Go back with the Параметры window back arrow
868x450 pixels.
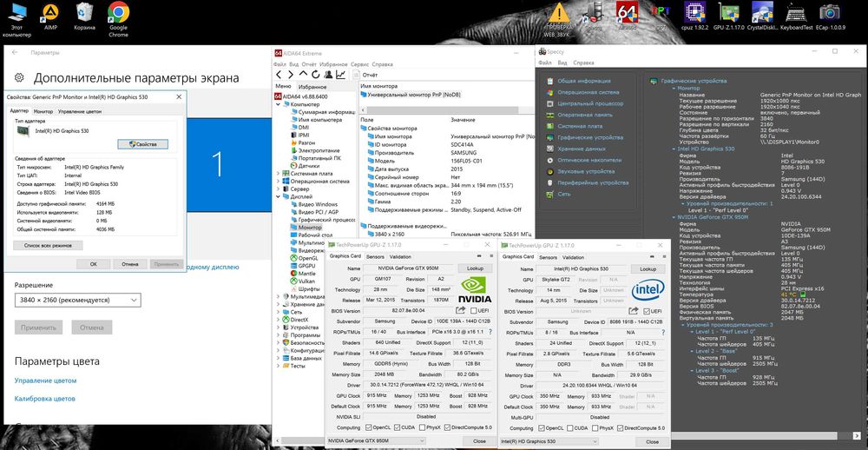(x=15, y=52)
